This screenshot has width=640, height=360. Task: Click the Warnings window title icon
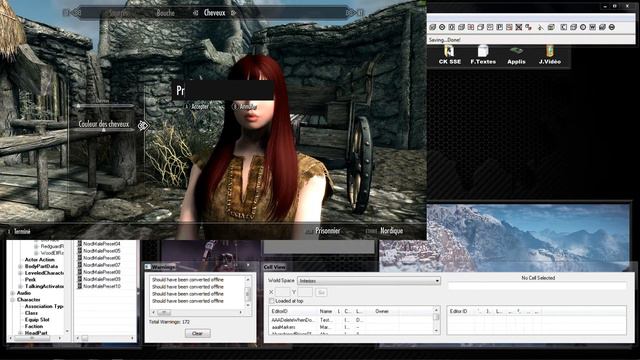coord(148,267)
